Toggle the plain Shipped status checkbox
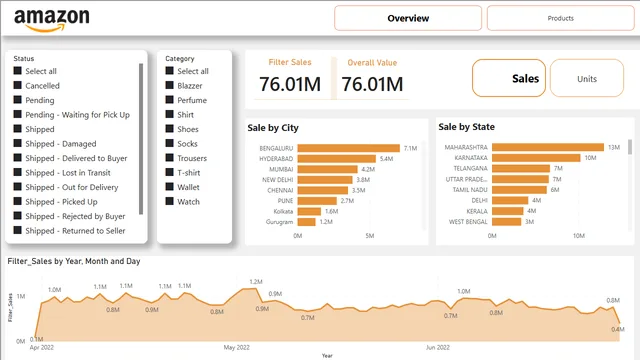This screenshot has width=640, height=360. coord(18,129)
